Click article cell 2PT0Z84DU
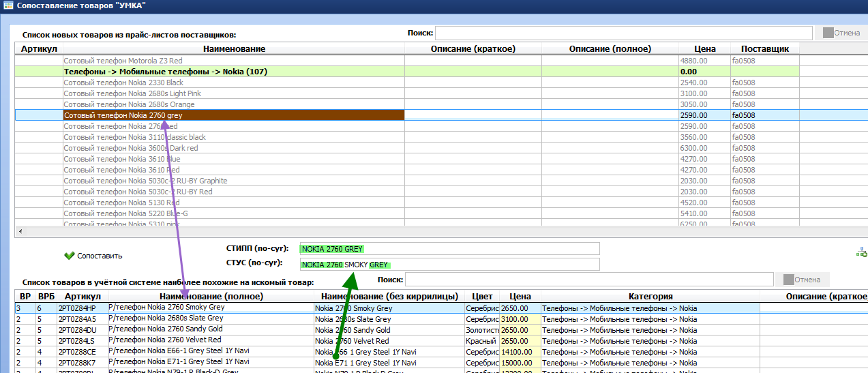The height and width of the screenshot is (373, 868). [82, 330]
